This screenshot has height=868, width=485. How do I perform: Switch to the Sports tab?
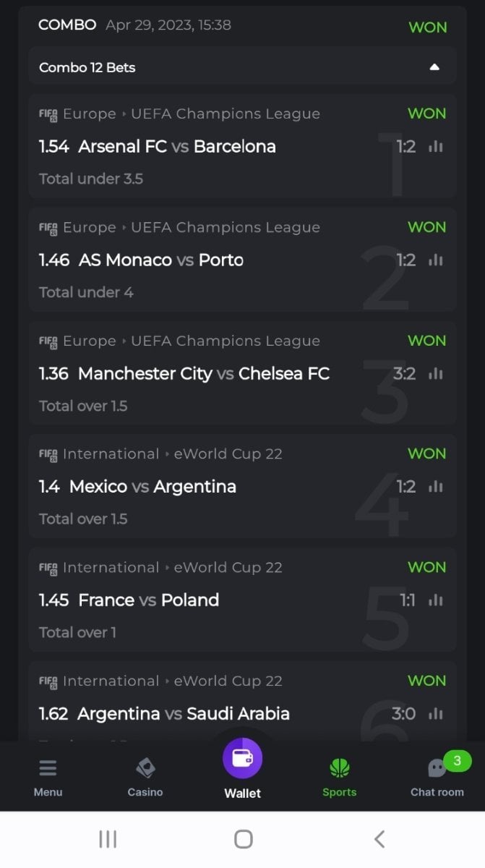(339, 776)
